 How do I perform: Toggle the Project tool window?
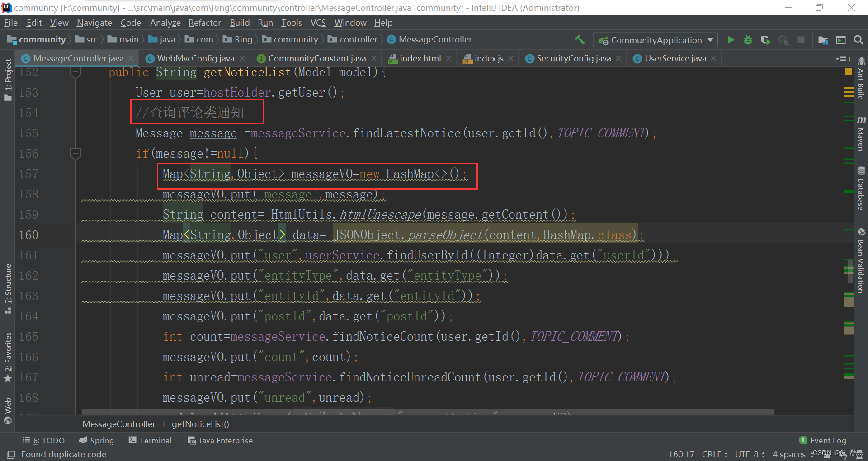click(x=8, y=79)
